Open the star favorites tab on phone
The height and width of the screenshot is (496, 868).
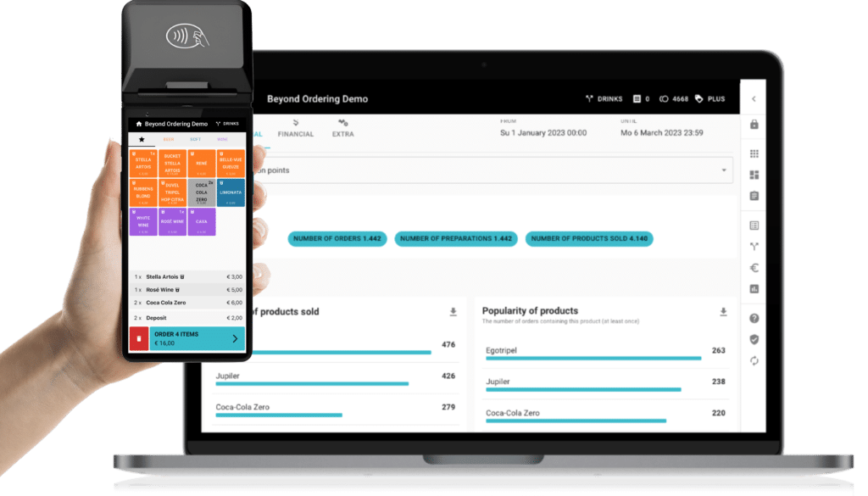(x=142, y=140)
